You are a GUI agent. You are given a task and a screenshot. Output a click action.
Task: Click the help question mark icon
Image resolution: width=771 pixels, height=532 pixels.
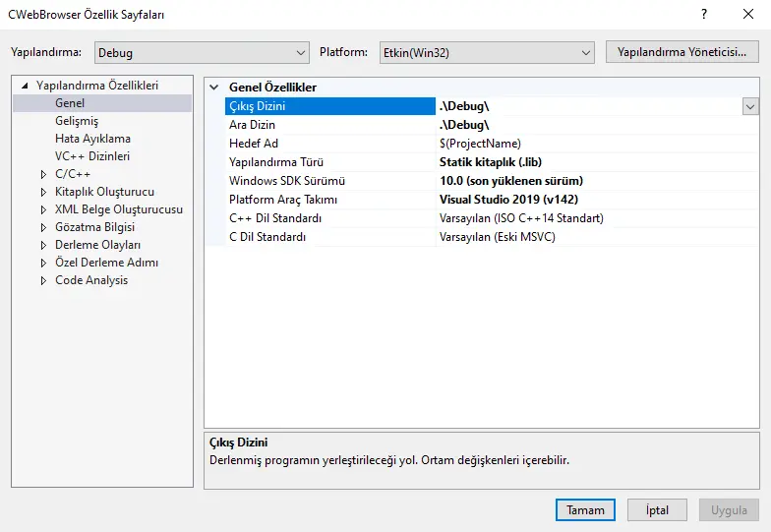coord(703,15)
